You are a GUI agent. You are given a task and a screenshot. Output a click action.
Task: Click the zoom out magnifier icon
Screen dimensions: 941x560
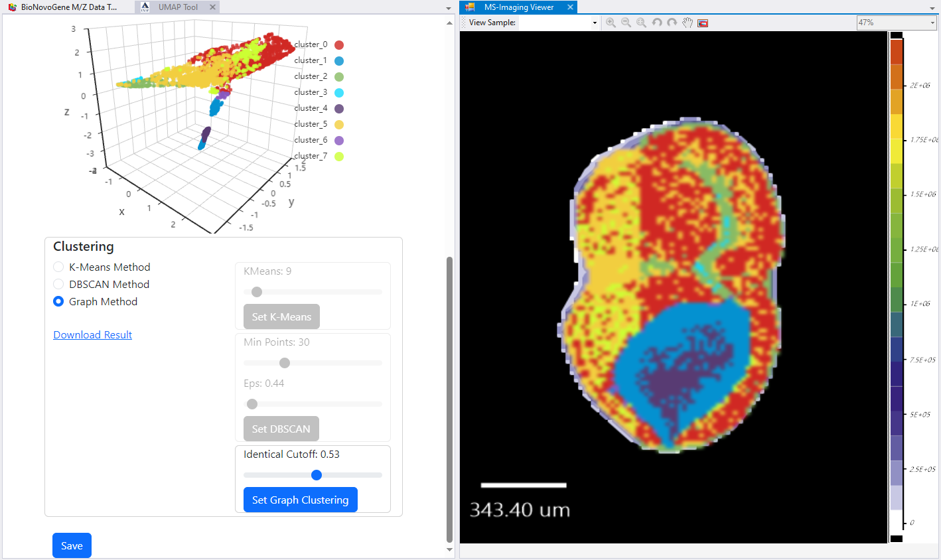[x=626, y=23]
